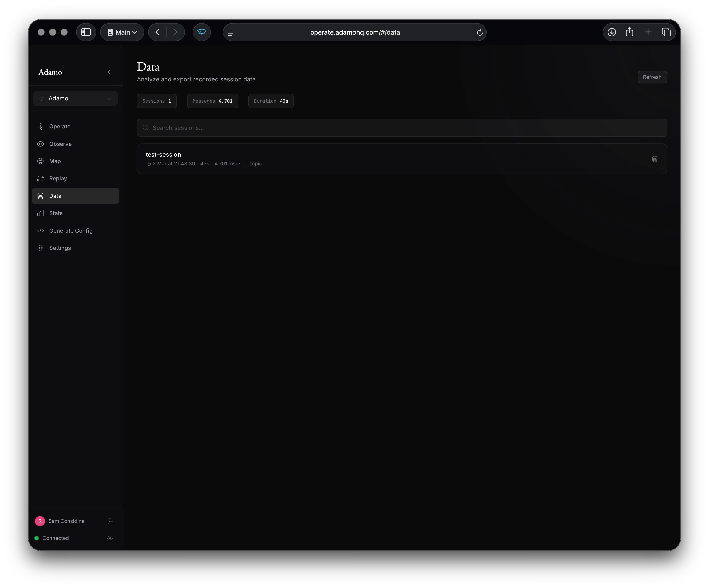Click the Operate cursor icon
This screenshot has width=709, height=588.
[40, 126]
